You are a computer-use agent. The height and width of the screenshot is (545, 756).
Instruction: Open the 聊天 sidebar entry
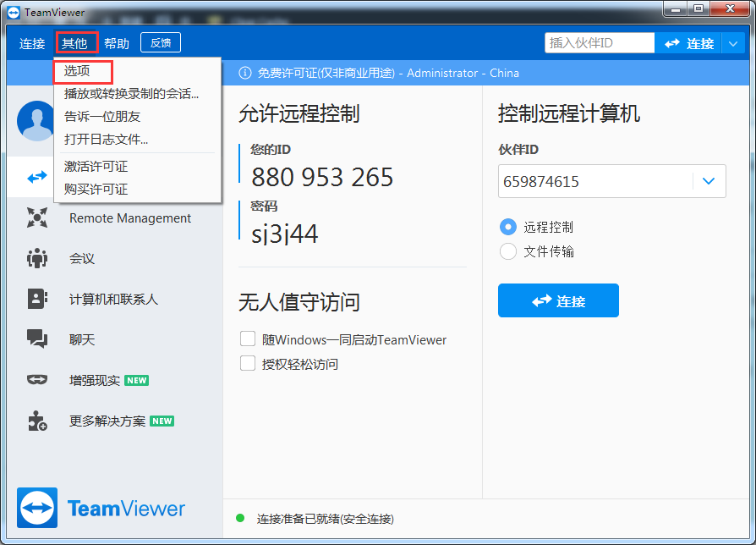tap(82, 340)
